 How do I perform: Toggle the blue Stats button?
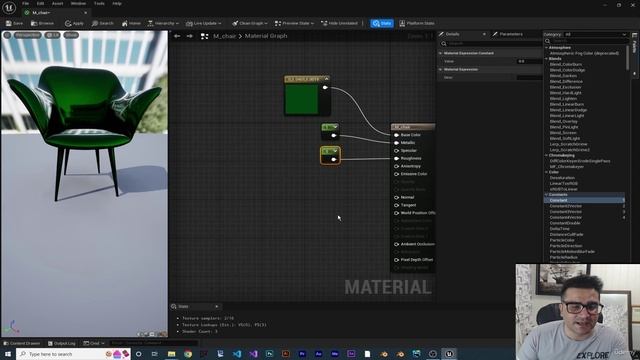(382, 23)
